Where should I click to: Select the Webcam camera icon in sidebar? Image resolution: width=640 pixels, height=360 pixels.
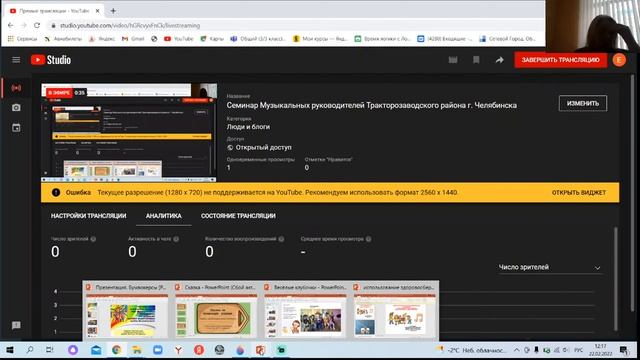[16, 108]
